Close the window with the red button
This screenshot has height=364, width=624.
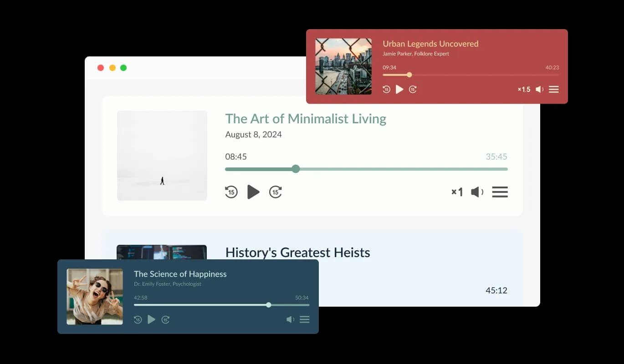pos(101,68)
